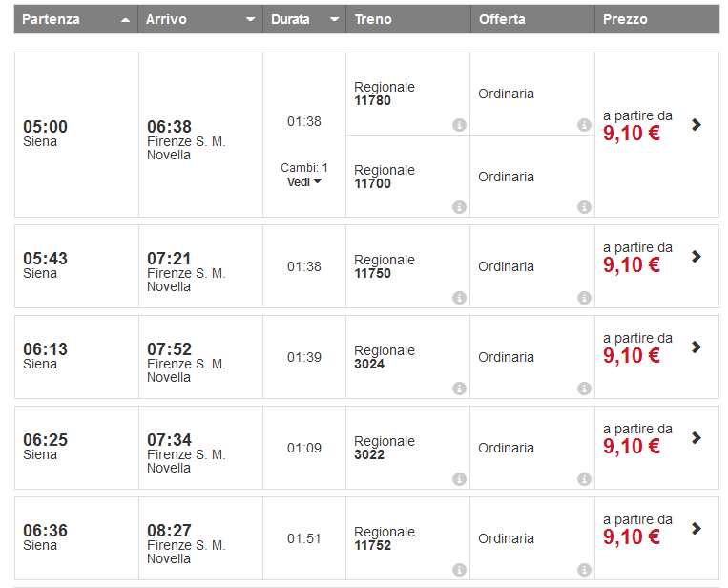Click info icon for train Regionale 11700
Viewport: 728px width, 588px height.
(459, 207)
